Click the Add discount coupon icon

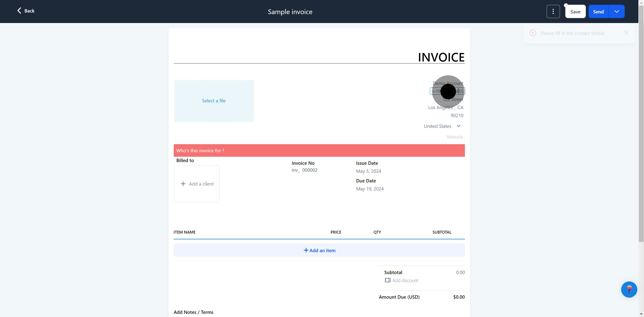pos(388,280)
